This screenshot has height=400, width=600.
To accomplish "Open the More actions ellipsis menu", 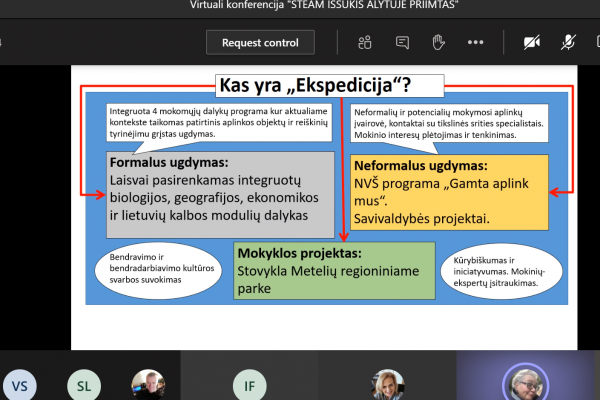I will [475, 42].
